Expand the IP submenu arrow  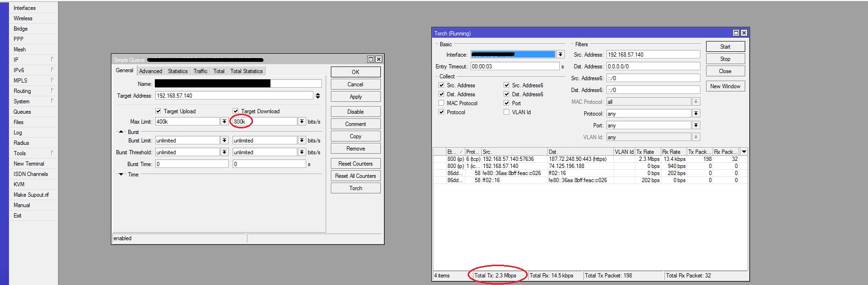click(x=52, y=59)
